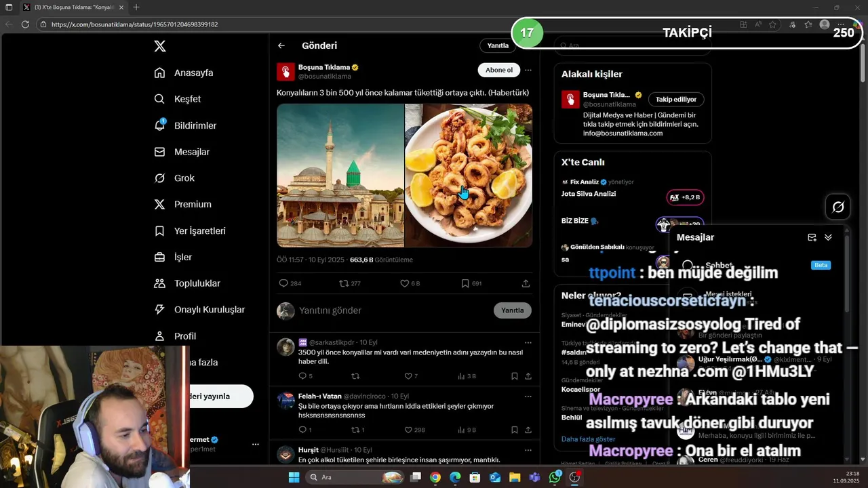Screen dimensions: 868x488
Task: Share Felah-ı Vatan's reply
Action: [x=528, y=430]
